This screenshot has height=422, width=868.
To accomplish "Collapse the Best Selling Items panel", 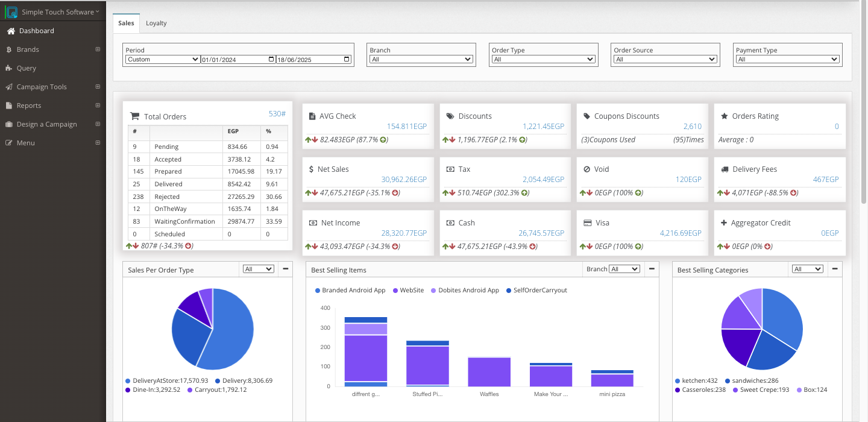I will 651,269.
